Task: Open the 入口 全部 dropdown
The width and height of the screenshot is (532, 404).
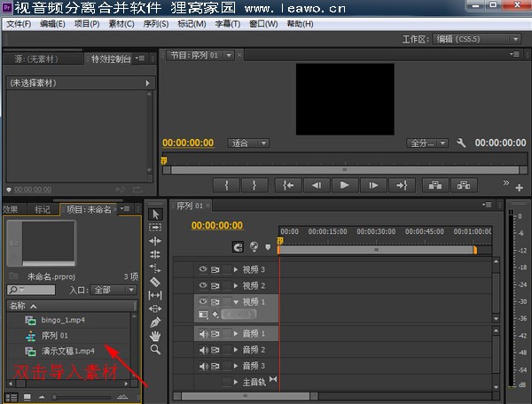Action: coord(113,290)
